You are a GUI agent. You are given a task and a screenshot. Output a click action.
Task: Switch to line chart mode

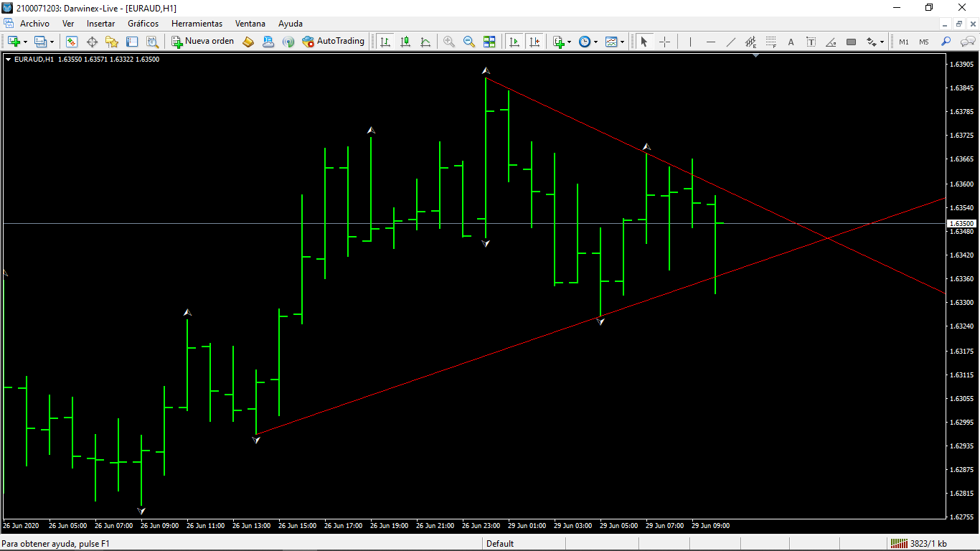pos(426,42)
